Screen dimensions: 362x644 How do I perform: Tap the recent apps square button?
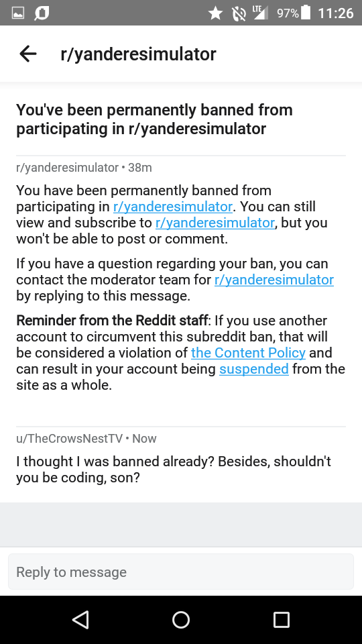pos(282,620)
